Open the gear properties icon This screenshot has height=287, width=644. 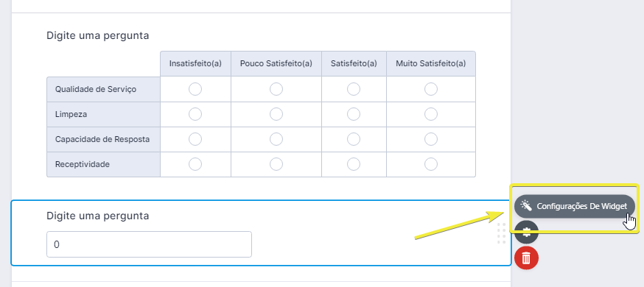pyautogui.click(x=526, y=233)
